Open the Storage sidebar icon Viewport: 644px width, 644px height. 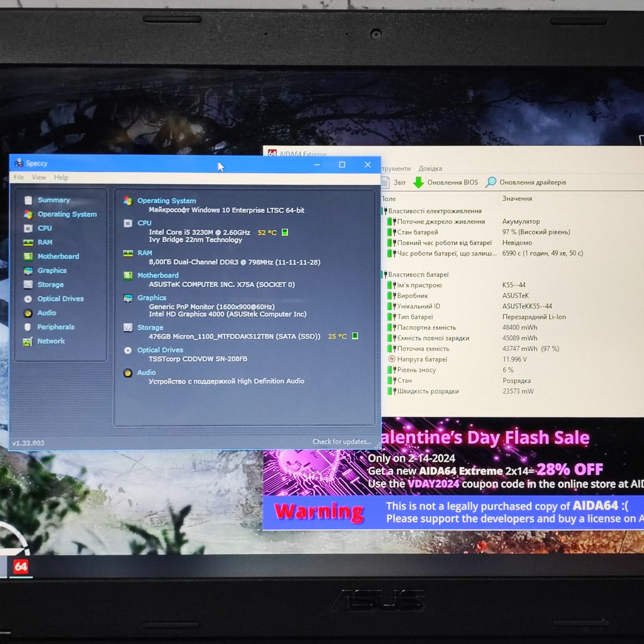(28, 285)
